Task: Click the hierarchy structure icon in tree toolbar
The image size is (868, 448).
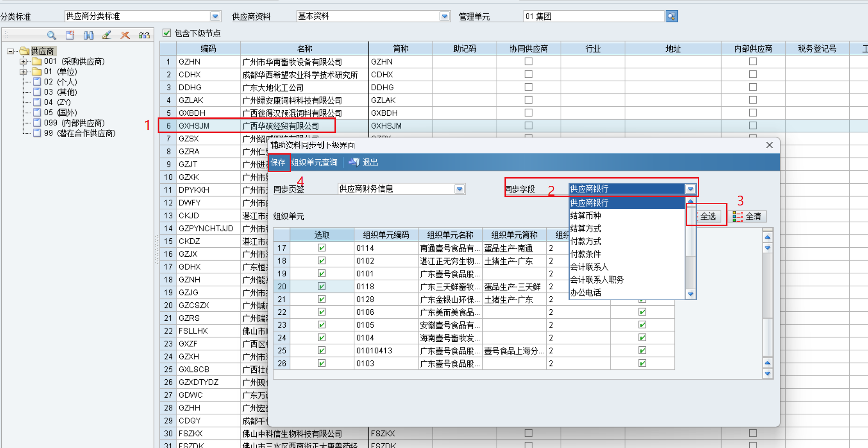Action: pos(144,35)
